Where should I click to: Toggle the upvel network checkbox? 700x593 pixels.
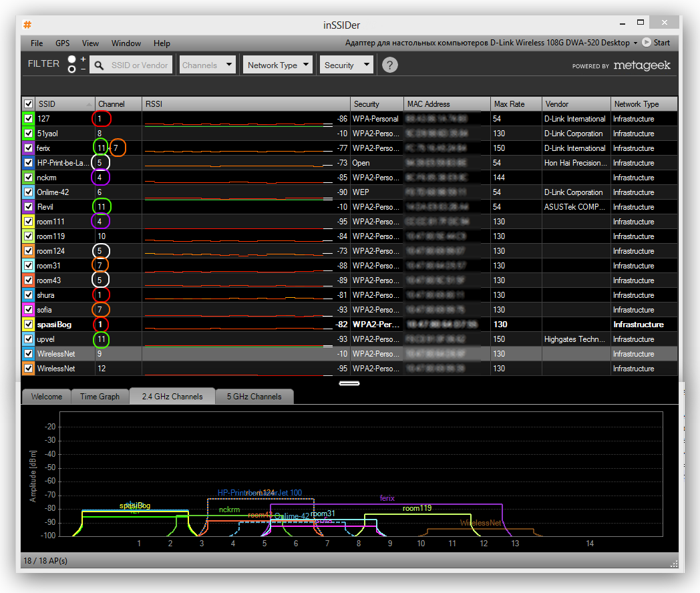(x=29, y=339)
